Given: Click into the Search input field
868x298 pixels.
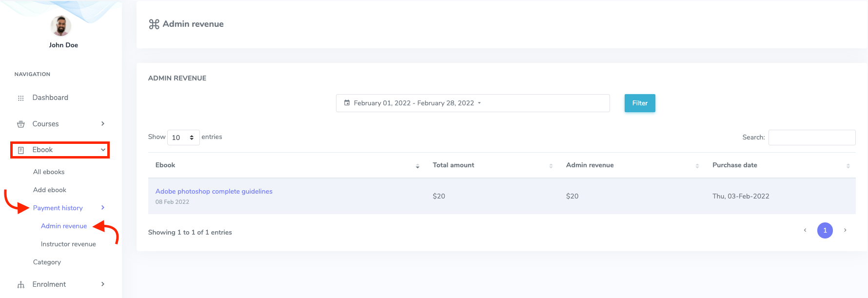Looking at the screenshot, I should click(811, 138).
